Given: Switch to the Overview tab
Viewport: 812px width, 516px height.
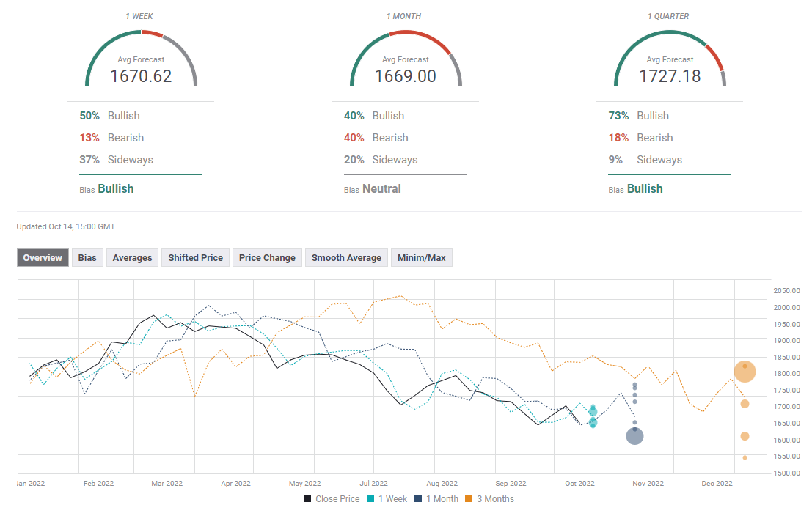Looking at the screenshot, I should click(x=43, y=257).
